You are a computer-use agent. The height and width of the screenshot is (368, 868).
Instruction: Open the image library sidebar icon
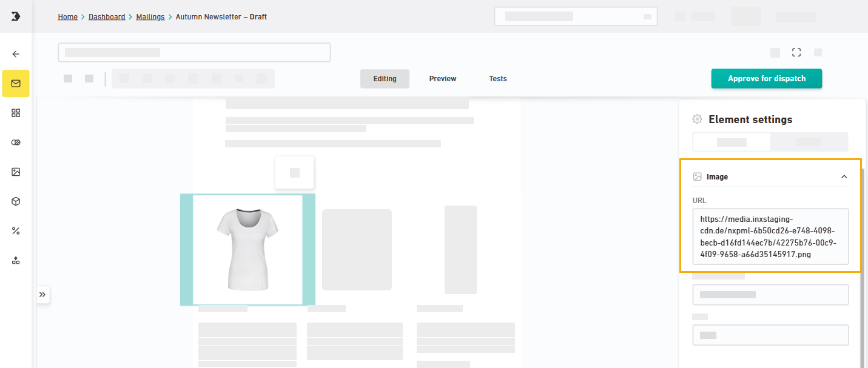tap(16, 172)
